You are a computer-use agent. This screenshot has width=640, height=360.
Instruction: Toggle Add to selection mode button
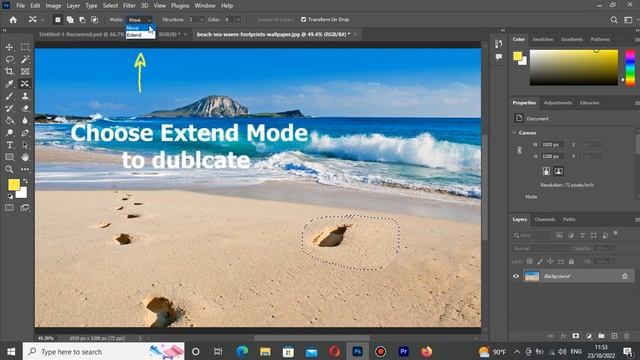click(x=70, y=20)
